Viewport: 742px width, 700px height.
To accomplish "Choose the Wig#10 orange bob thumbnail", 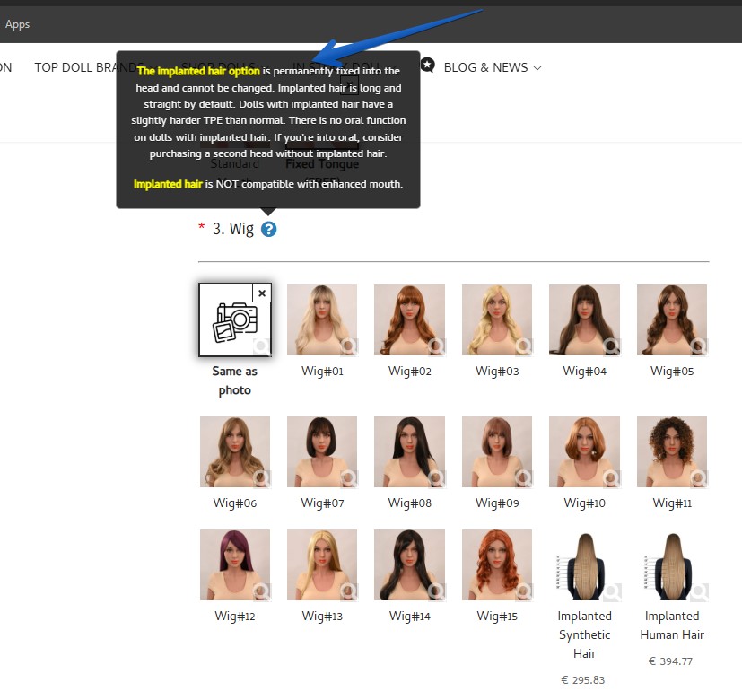I will (584, 452).
